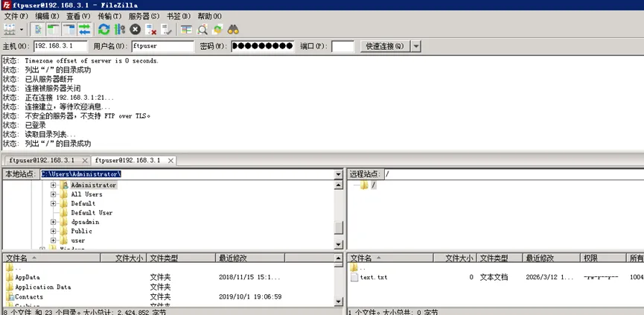Toggle remote directory tree display
The width and height of the screenshot is (644, 315).
coord(68,29)
